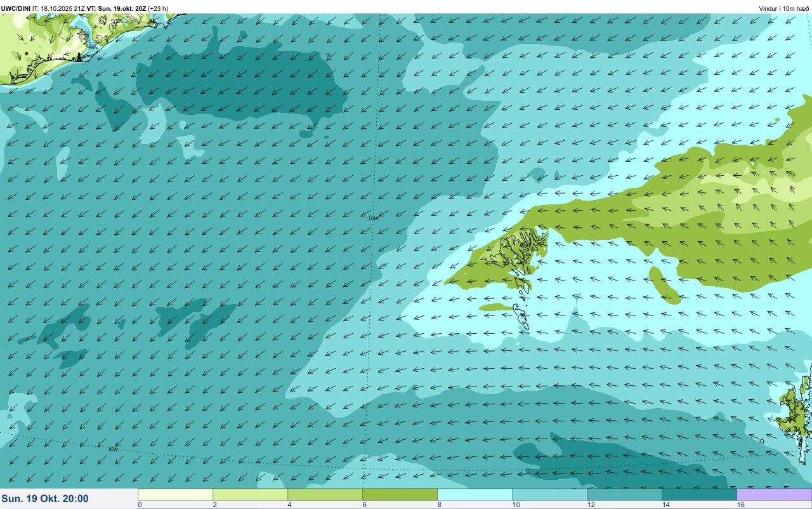The width and height of the screenshot is (812, 509).
Task: Click the pale yellow 0–2 legend swatch
Action: [x=176, y=494]
